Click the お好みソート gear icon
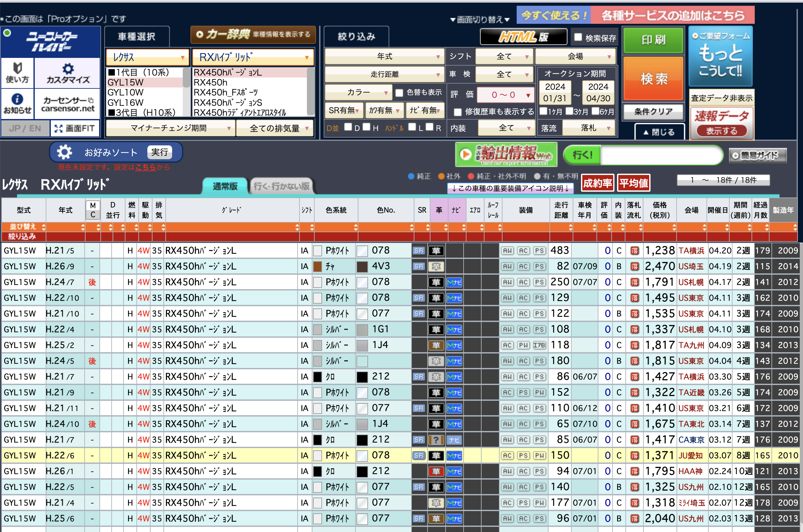 [64, 152]
